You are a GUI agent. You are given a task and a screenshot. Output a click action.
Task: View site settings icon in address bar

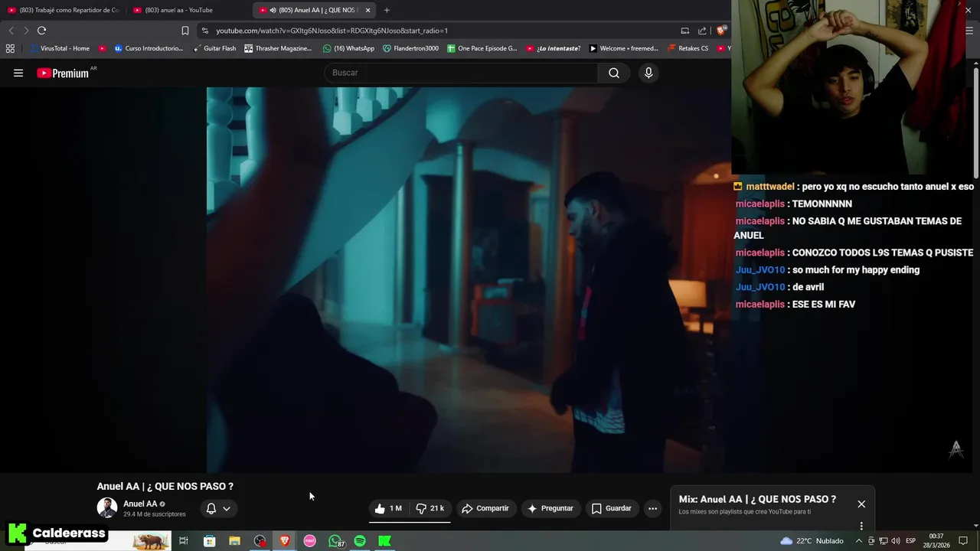pos(204,31)
